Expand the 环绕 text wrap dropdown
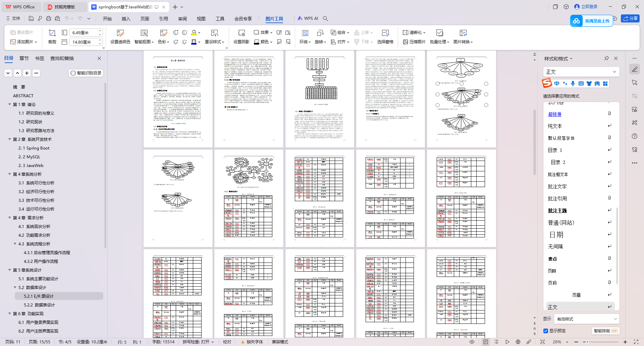The image size is (644, 346). click(305, 42)
